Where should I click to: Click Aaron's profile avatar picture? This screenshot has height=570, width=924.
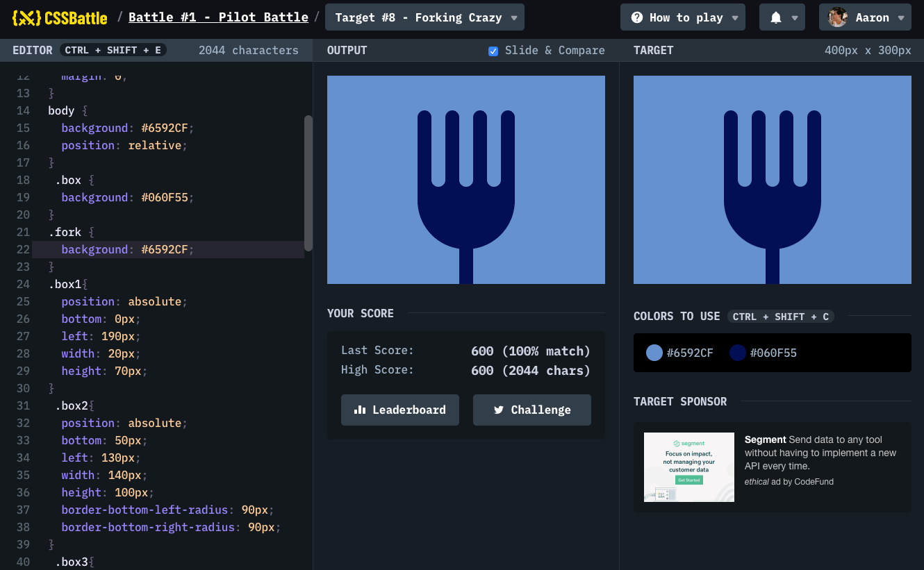pyautogui.click(x=837, y=17)
